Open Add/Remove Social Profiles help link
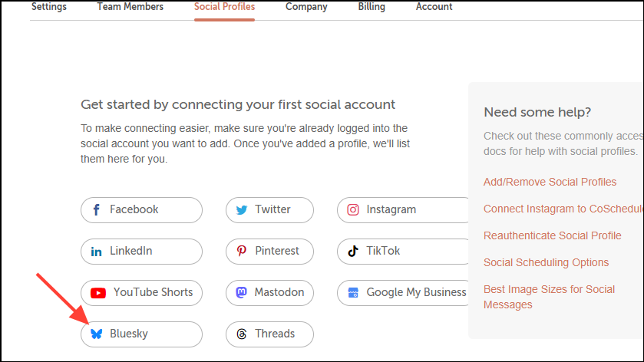The image size is (644, 362). pyautogui.click(x=550, y=182)
